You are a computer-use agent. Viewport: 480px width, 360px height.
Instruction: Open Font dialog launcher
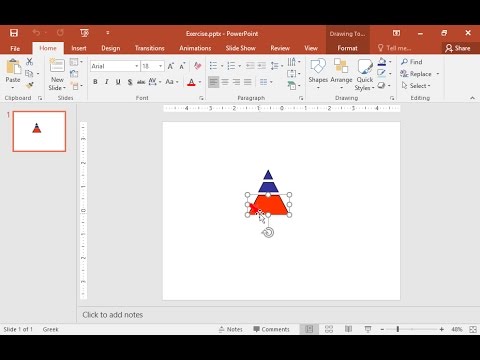(x=201, y=98)
